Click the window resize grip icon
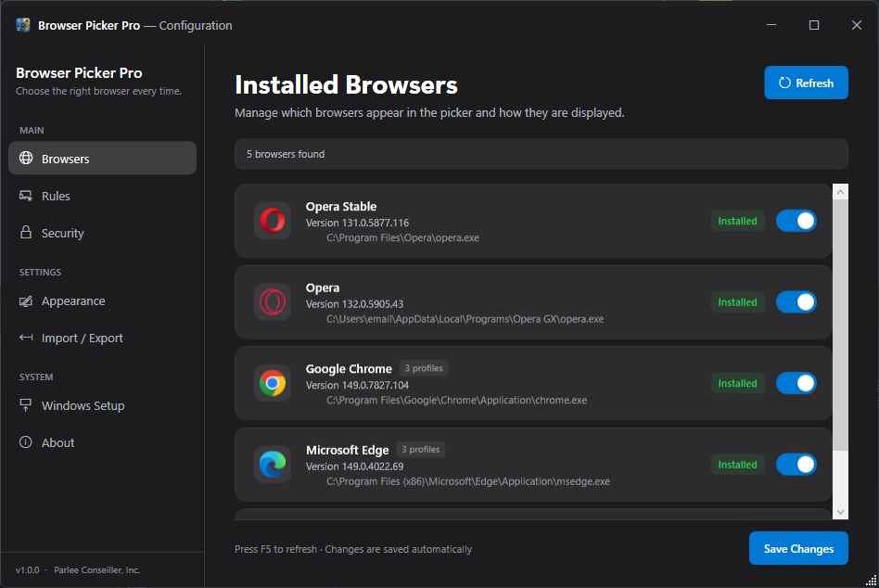 pyautogui.click(x=871, y=581)
